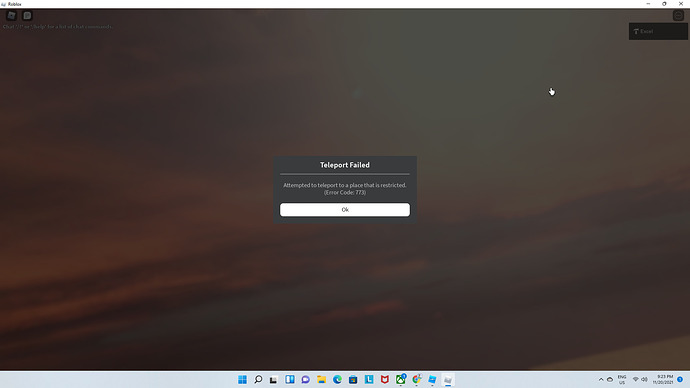Click the chat input hint text
The width and height of the screenshot is (690, 388).
58,27
